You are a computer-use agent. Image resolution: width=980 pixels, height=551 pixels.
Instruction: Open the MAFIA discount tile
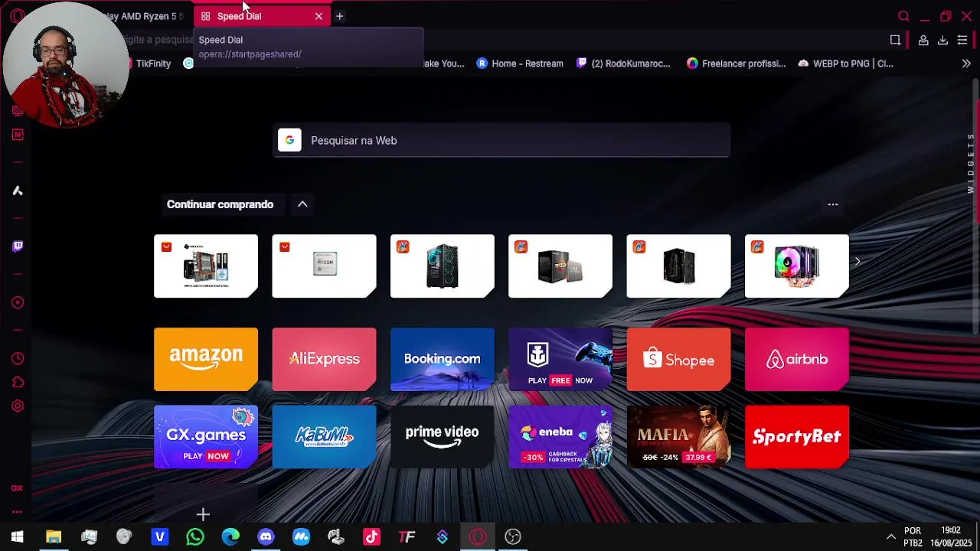678,436
